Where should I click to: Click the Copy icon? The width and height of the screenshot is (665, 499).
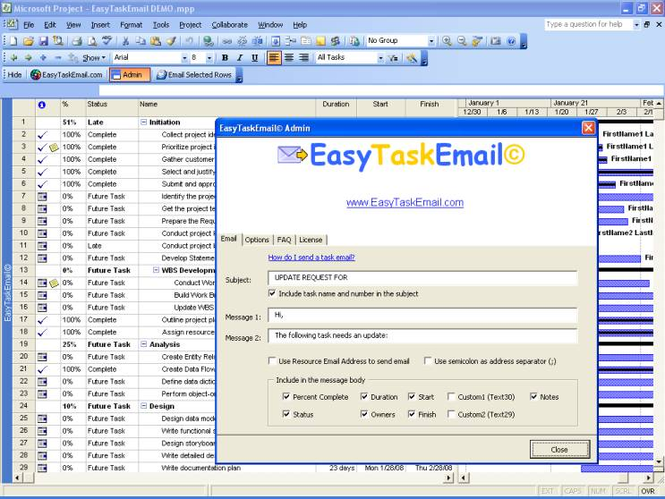point(140,41)
